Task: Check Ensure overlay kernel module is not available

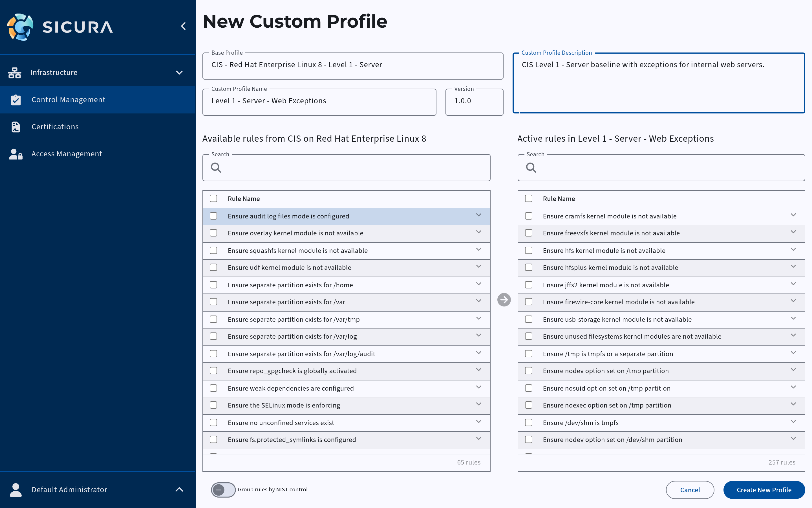Action: (x=213, y=233)
